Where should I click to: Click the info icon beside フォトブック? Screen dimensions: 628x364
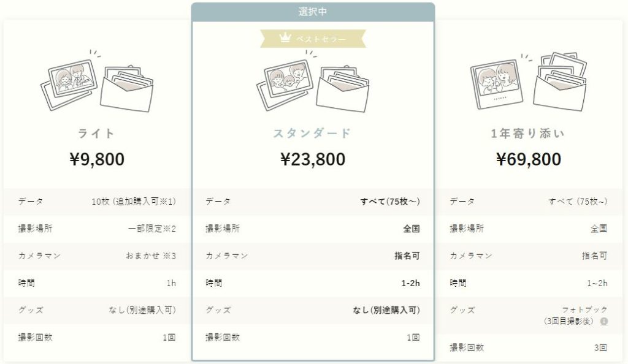tap(604, 321)
